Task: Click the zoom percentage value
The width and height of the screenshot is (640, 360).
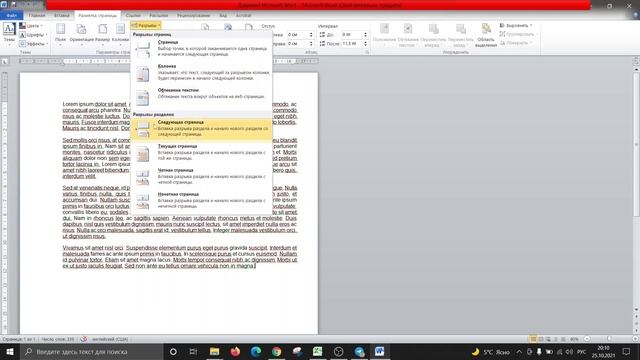Action: click(x=575, y=339)
